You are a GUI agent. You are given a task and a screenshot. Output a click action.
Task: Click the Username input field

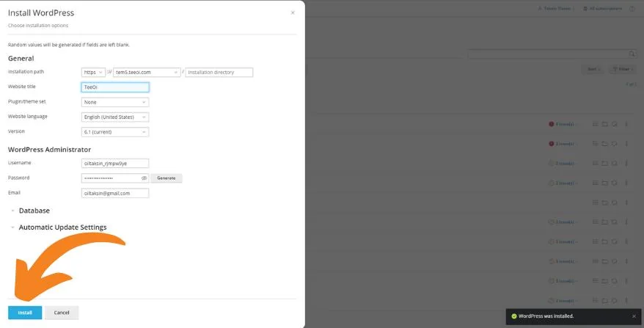point(115,163)
